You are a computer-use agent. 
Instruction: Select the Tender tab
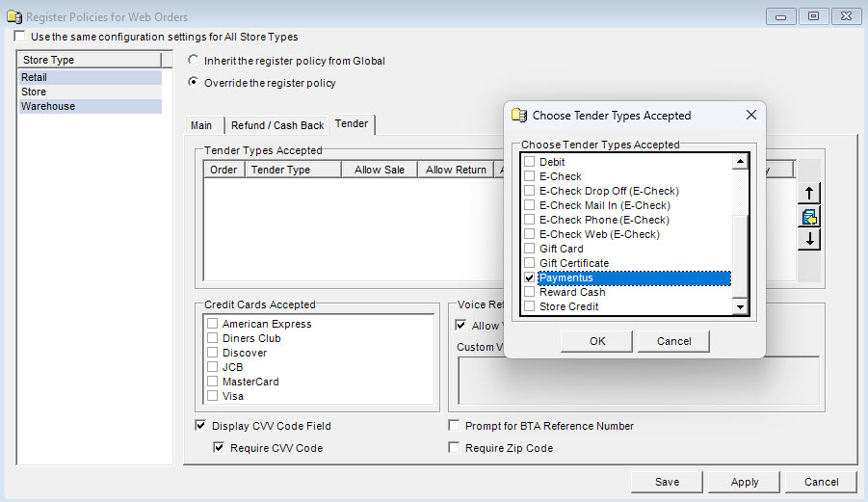tap(352, 124)
